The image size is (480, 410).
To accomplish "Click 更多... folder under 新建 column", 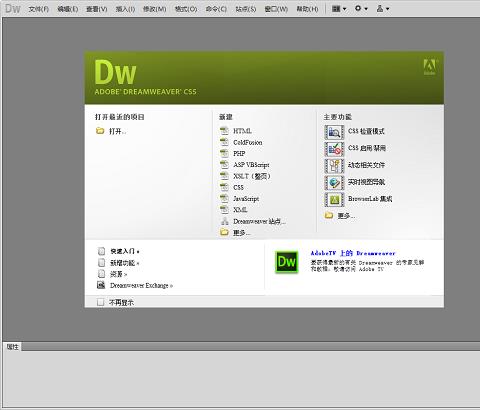I will point(225,232).
